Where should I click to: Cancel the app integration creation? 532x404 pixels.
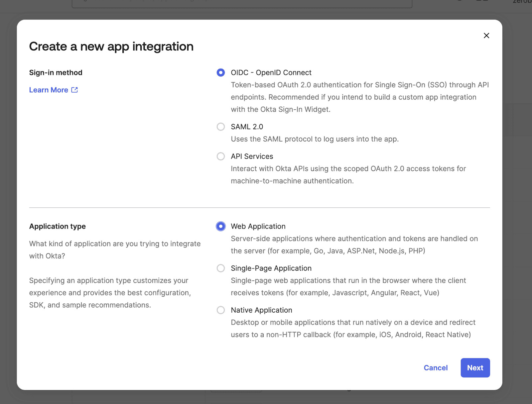pos(436,368)
